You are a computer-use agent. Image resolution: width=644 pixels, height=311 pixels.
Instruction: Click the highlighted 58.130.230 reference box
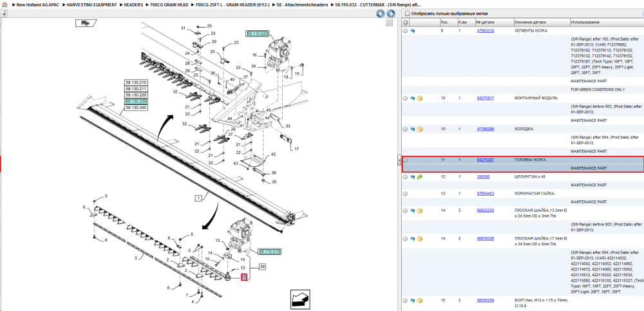tap(137, 101)
